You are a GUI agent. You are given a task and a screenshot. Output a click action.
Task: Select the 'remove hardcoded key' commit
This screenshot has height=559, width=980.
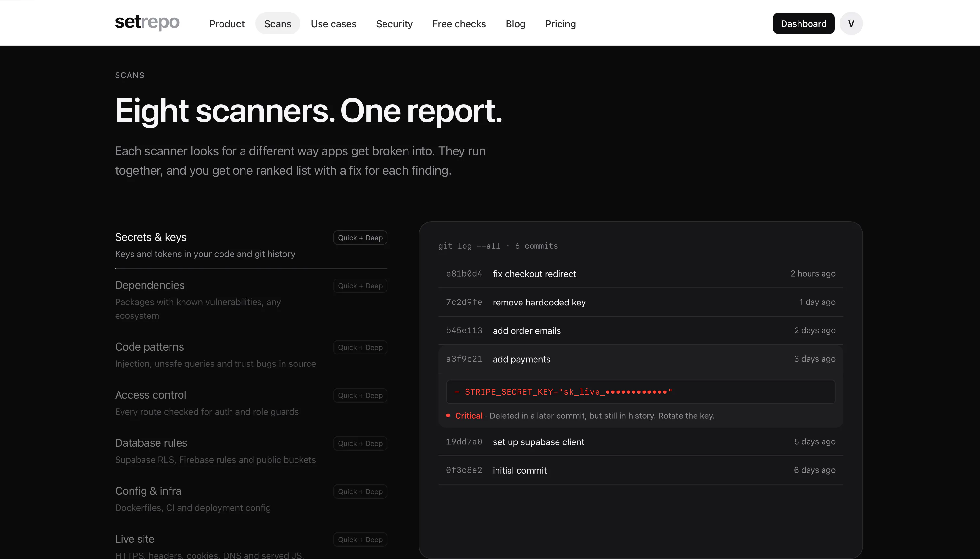click(x=641, y=302)
